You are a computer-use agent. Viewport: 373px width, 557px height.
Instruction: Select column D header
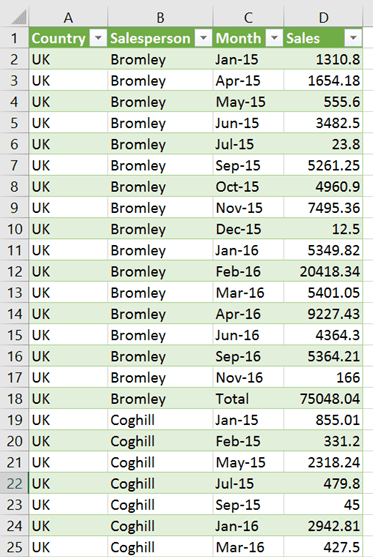[x=323, y=17]
